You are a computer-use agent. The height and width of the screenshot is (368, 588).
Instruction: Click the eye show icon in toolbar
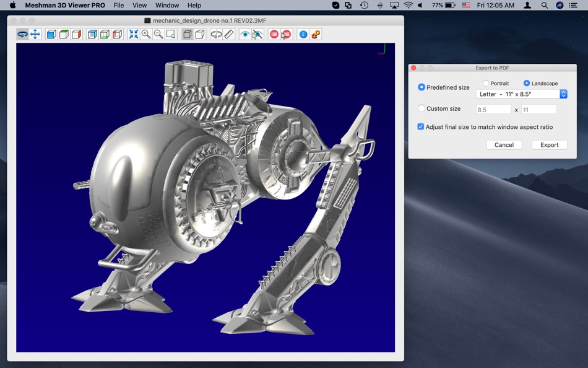(x=245, y=35)
